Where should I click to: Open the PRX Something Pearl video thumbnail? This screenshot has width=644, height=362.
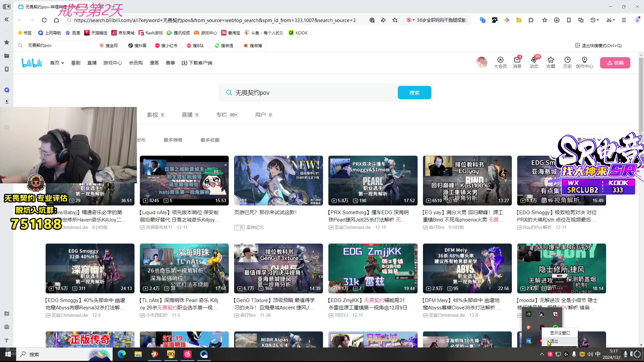pos(373,180)
